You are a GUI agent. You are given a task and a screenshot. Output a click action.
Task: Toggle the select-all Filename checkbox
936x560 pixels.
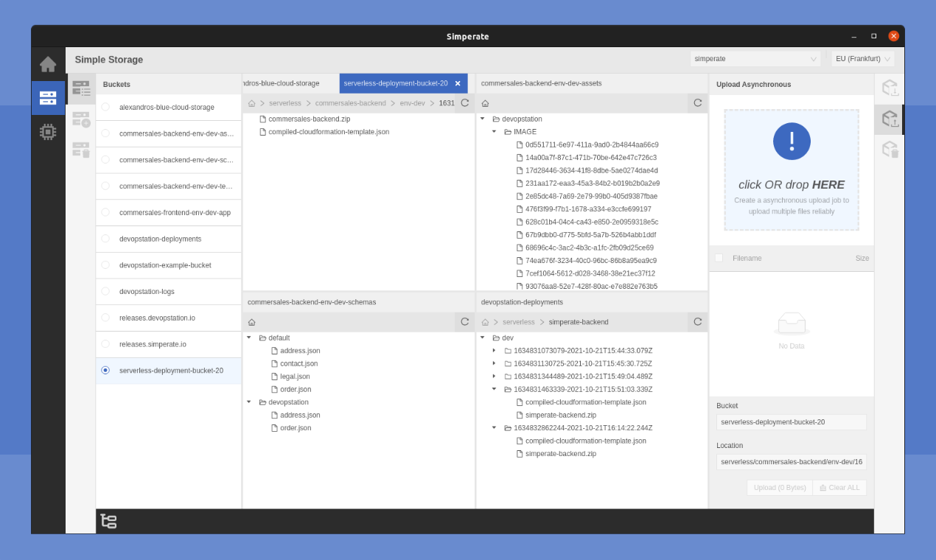(719, 258)
